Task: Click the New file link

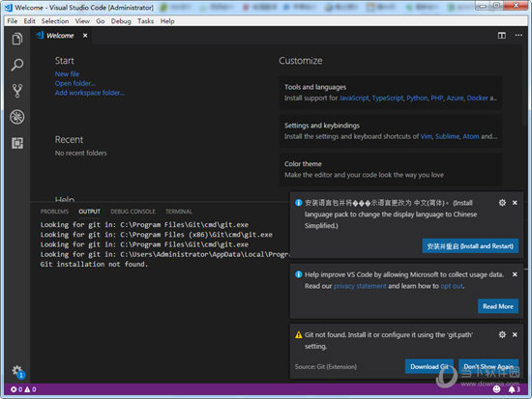Action: (67, 73)
